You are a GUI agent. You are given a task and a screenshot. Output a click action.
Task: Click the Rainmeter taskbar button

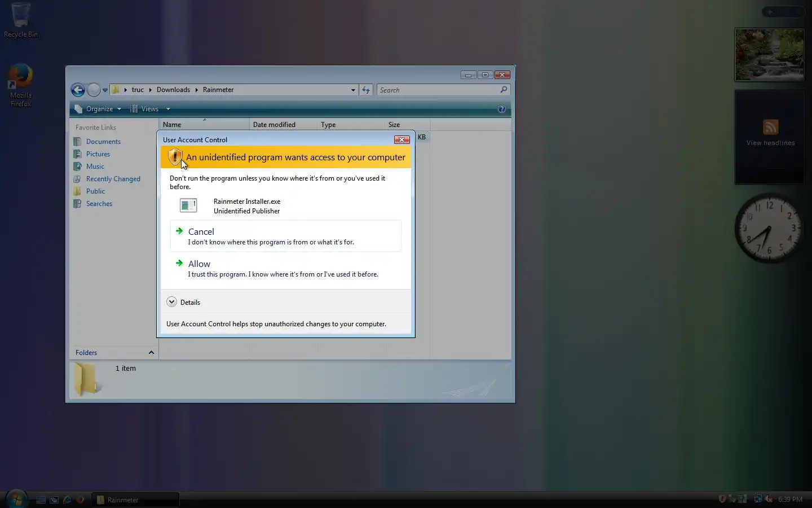click(135, 500)
